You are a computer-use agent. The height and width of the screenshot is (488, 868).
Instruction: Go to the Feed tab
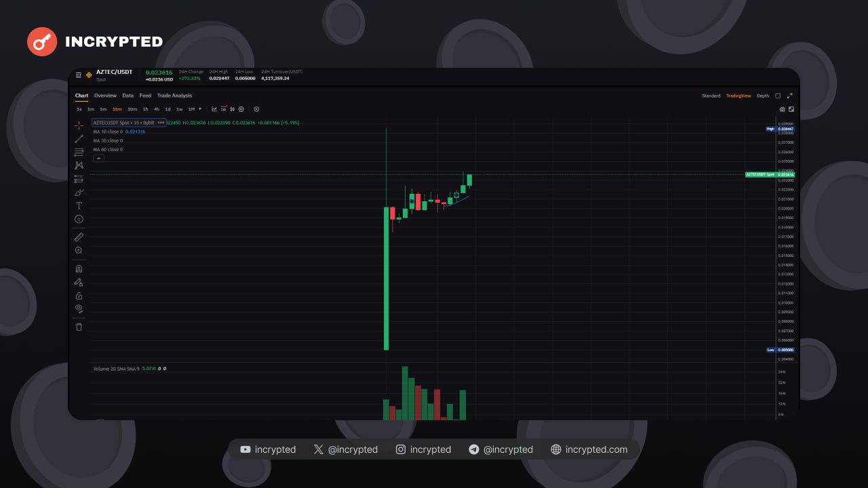(x=145, y=96)
